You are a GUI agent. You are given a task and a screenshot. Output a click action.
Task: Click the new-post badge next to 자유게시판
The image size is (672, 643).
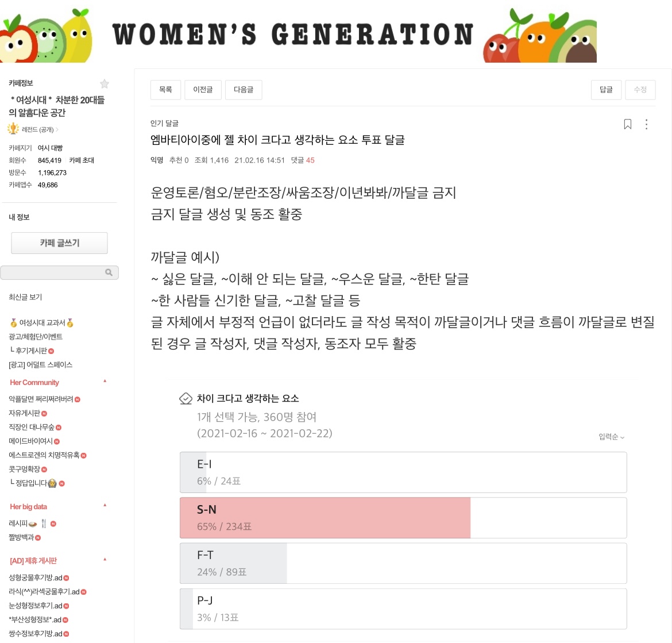tap(44, 414)
